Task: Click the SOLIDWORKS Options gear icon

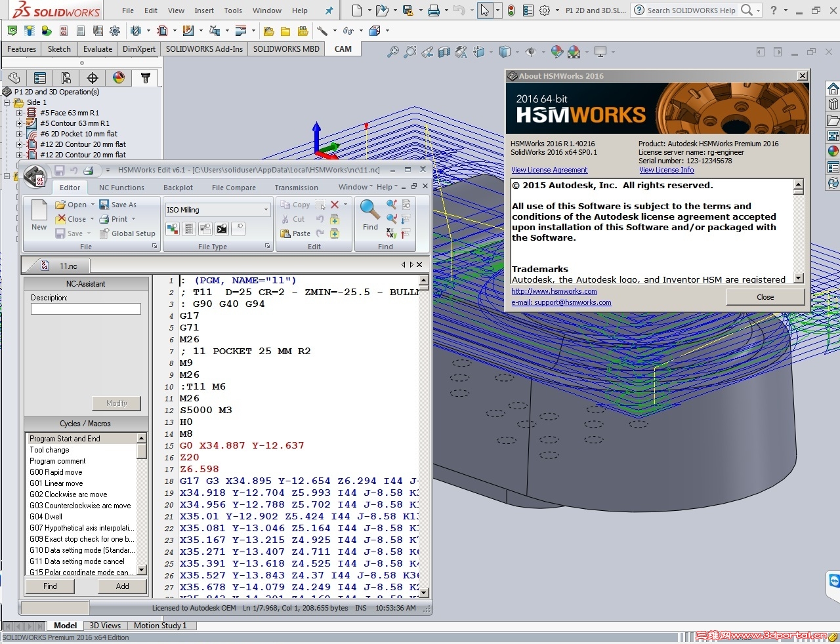Action: 545,10
